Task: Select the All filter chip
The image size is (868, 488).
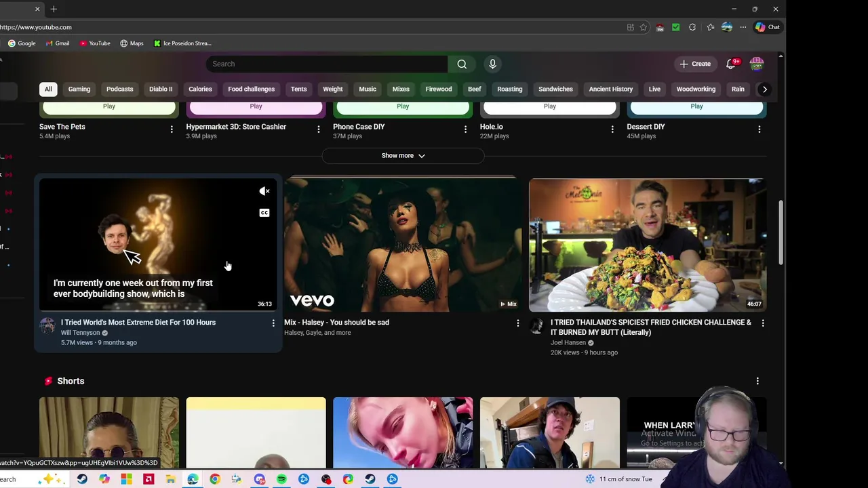Action: coord(48,89)
